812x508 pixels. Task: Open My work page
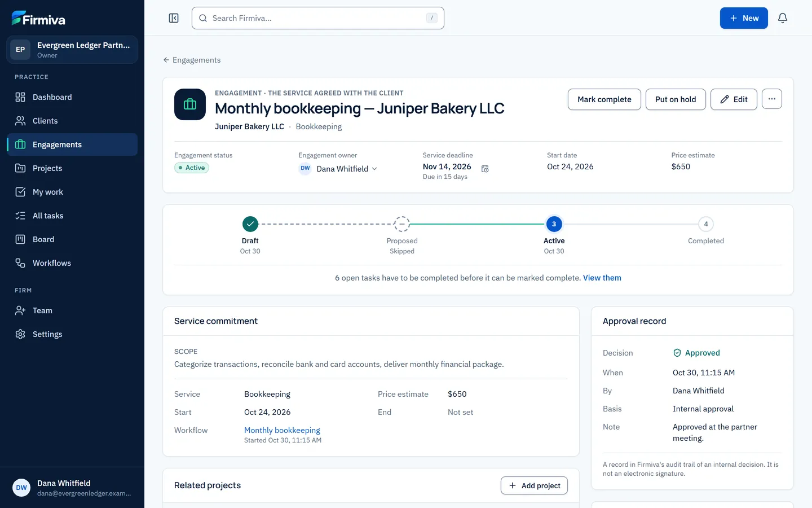coord(72,192)
